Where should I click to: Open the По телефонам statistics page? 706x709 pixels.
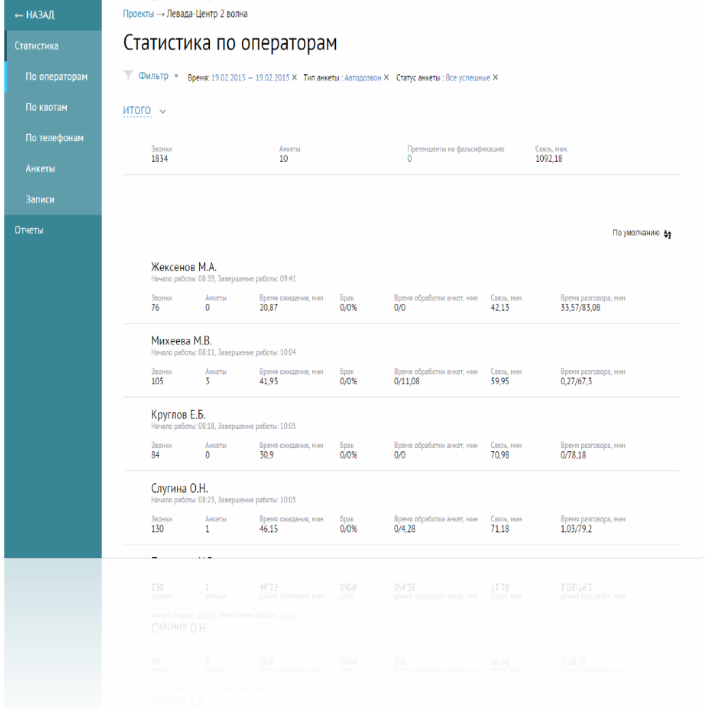click(x=54, y=138)
